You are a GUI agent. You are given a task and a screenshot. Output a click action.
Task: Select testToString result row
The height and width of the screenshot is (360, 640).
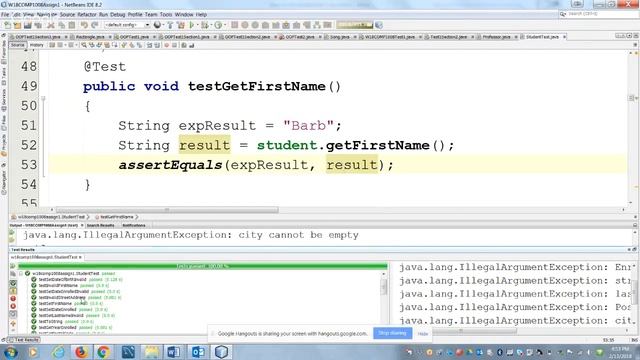[x=62, y=322]
